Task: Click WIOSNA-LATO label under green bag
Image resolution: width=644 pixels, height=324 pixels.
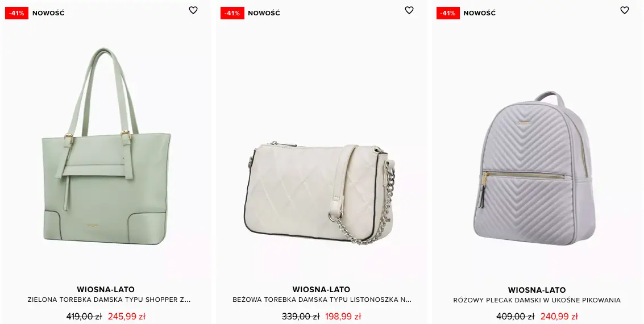Action: [106, 289]
